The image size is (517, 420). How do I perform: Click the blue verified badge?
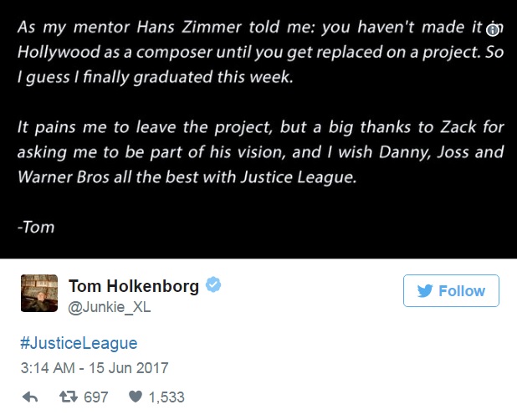[x=213, y=284]
